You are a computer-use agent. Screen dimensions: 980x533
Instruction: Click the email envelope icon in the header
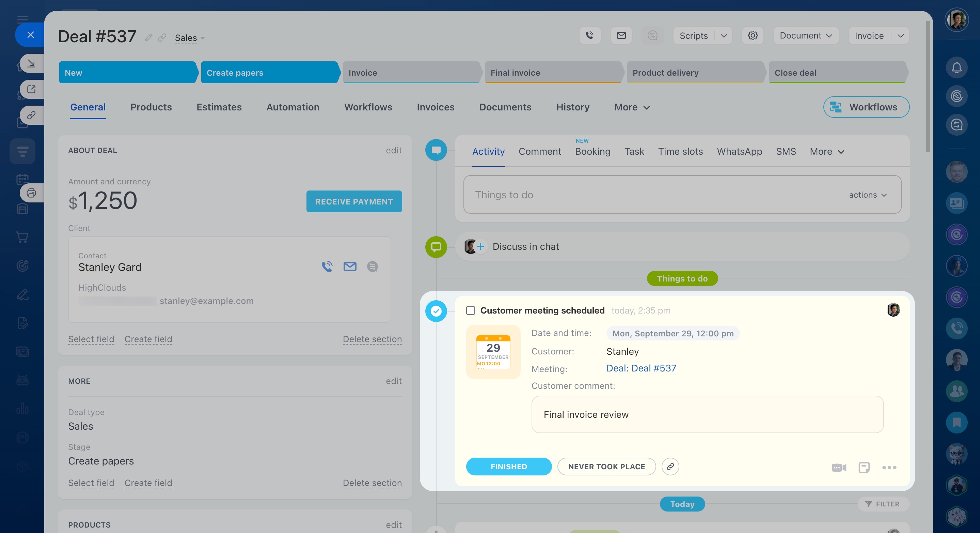(621, 35)
